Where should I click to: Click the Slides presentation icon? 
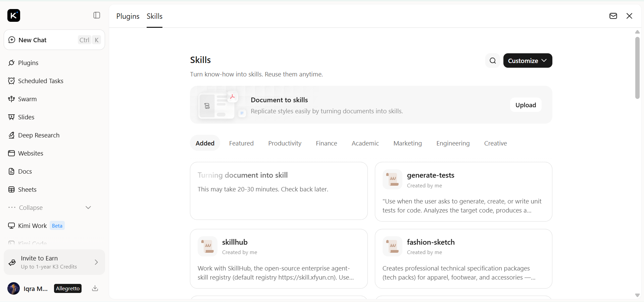[x=11, y=117]
